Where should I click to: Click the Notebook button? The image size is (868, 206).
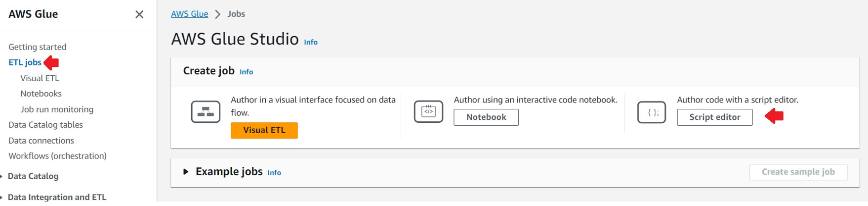pos(486,117)
